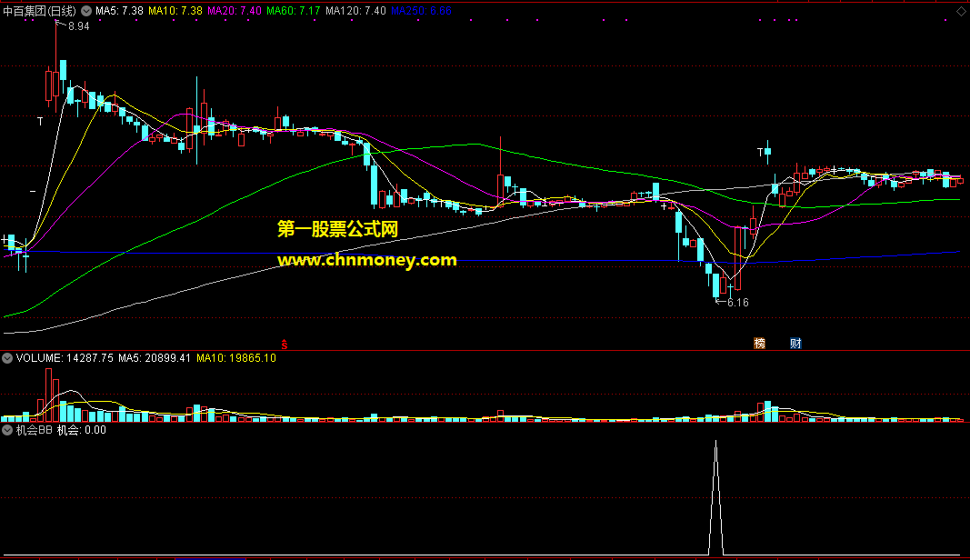Click the 6.16 low price label

[737, 303]
